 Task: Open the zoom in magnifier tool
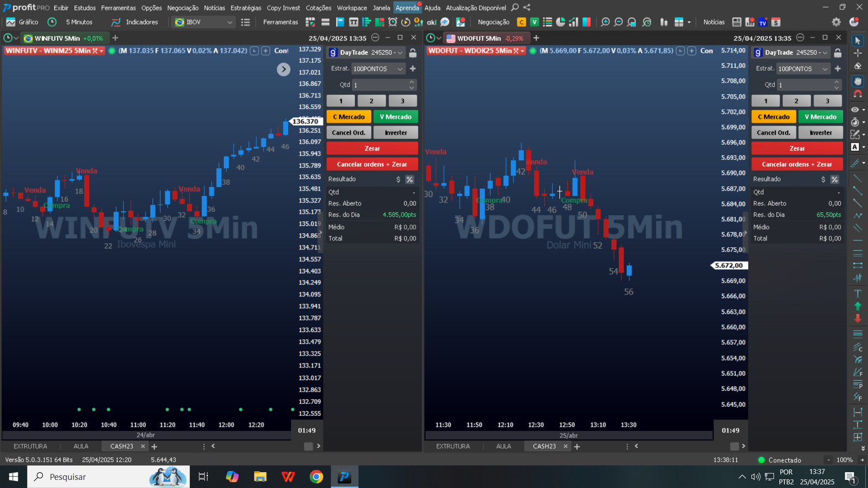click(x=605, y=22)
